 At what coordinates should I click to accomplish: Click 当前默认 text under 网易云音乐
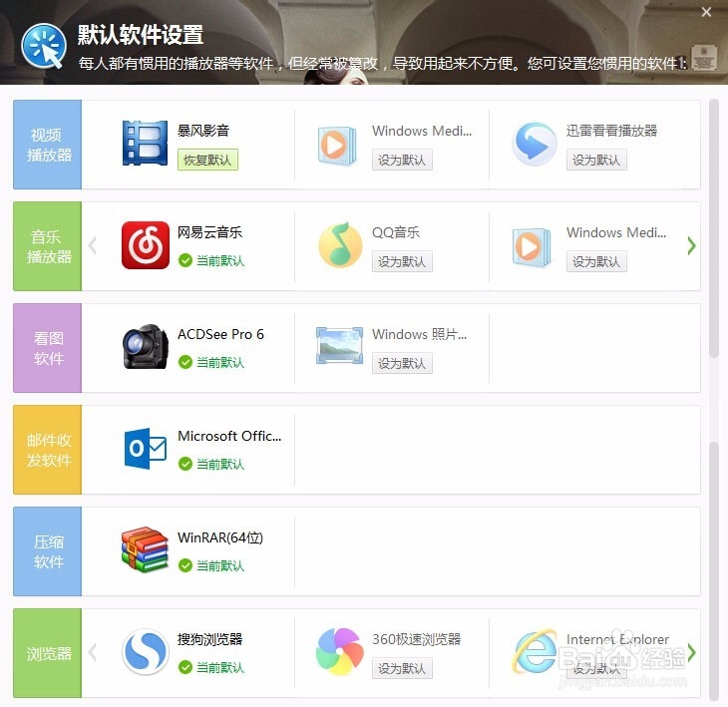220,260
